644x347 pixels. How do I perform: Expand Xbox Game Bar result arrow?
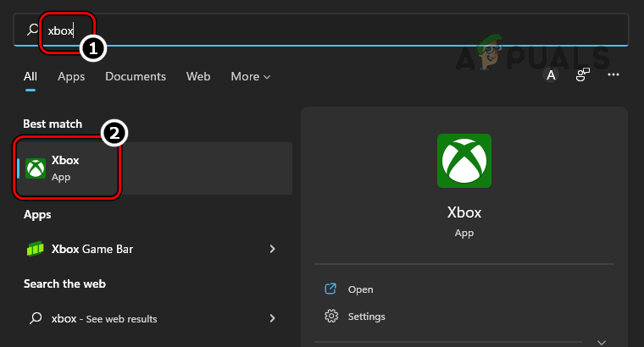[272, 249]
